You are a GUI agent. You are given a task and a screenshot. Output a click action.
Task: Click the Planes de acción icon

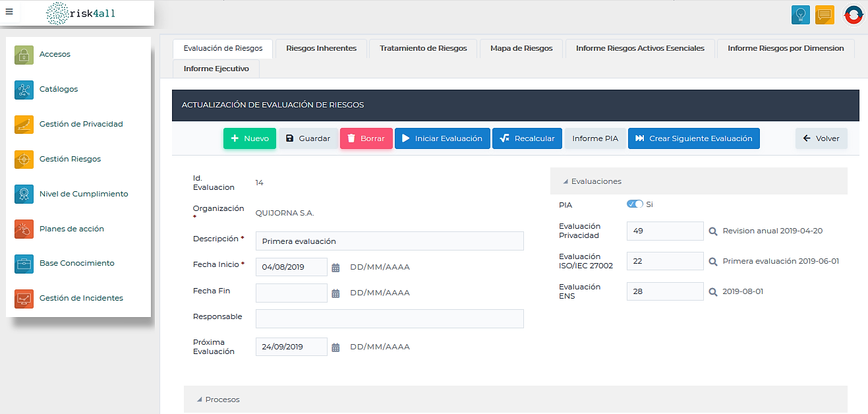tap(24, 229)
